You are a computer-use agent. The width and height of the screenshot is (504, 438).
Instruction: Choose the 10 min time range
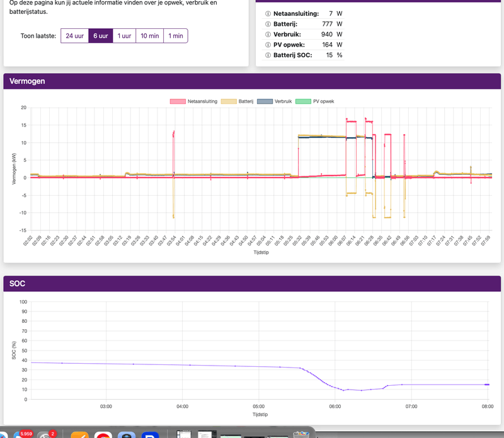click(150, 36)
